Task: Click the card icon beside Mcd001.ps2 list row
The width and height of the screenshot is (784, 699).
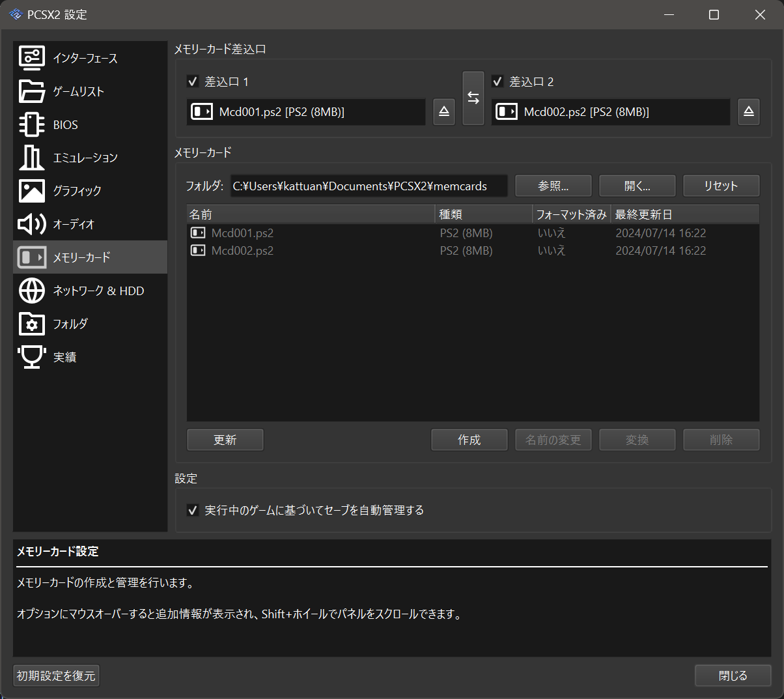Action: point(198,233)
